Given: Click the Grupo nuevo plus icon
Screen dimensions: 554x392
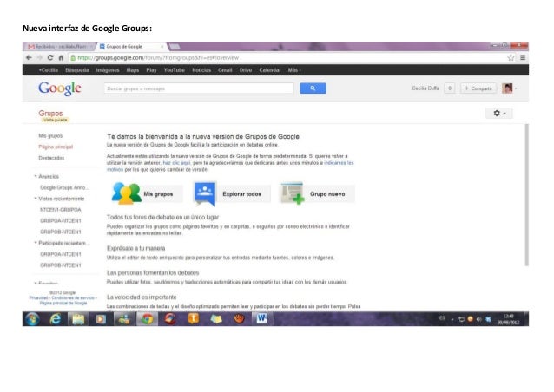Looking at the screenshot, I should pos(292,193).
